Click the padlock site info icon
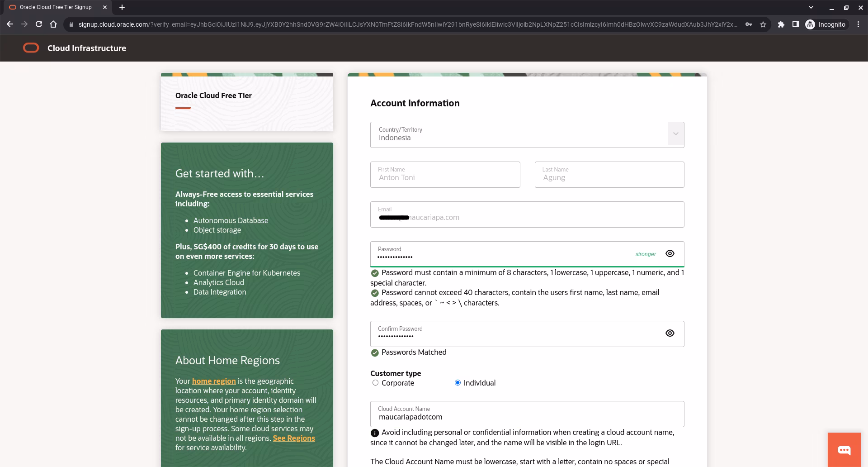This screenshot has width=868, height=467. [x=71, y=24]
